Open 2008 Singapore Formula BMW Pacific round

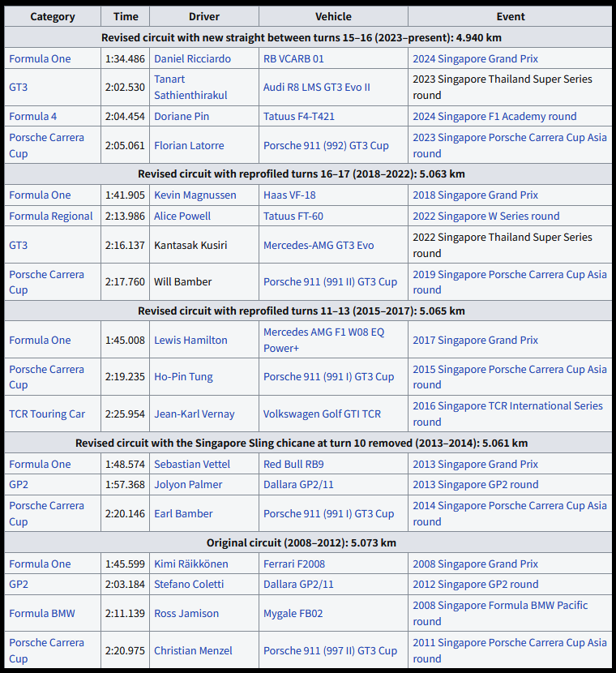[500, 613]
